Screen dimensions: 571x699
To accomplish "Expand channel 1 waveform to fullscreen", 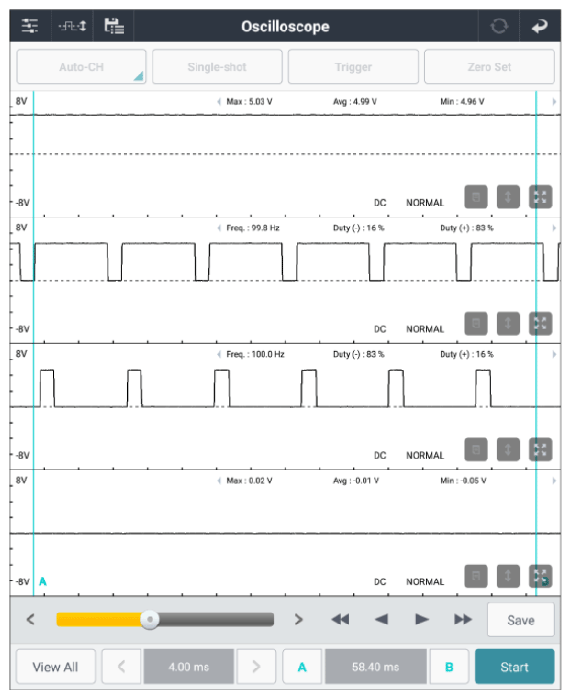I will coord(540,197).
